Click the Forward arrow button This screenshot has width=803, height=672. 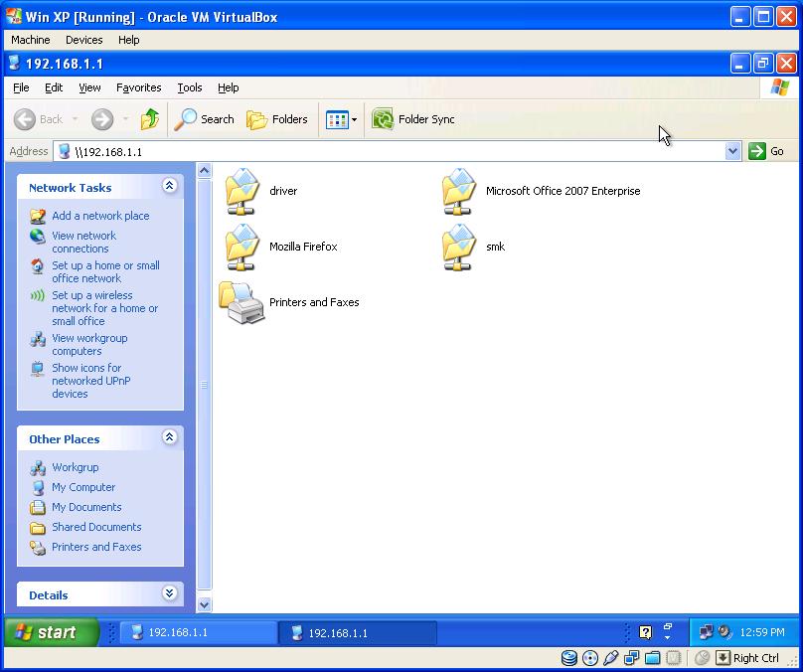coord(102,119)
